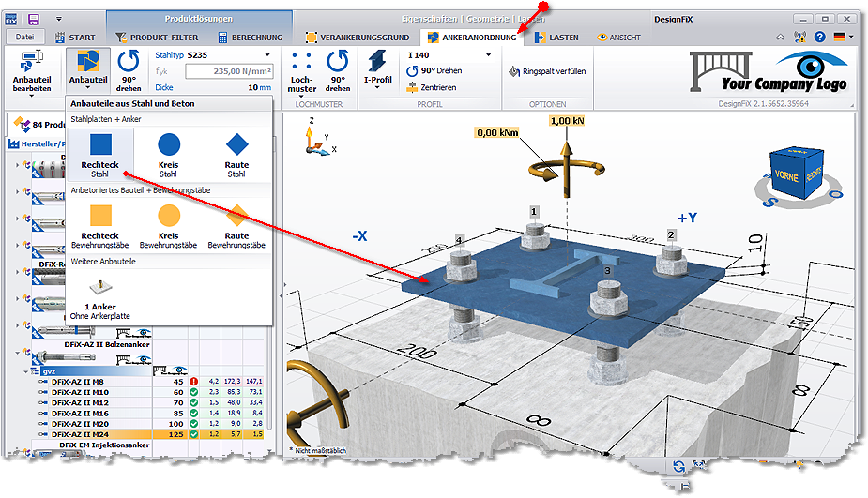Image resolution: width=868 pixels, height=498 pixels.
Task: Click the Dicke 10 mm value
Action: pyautogui.click(x=259, y=87)
